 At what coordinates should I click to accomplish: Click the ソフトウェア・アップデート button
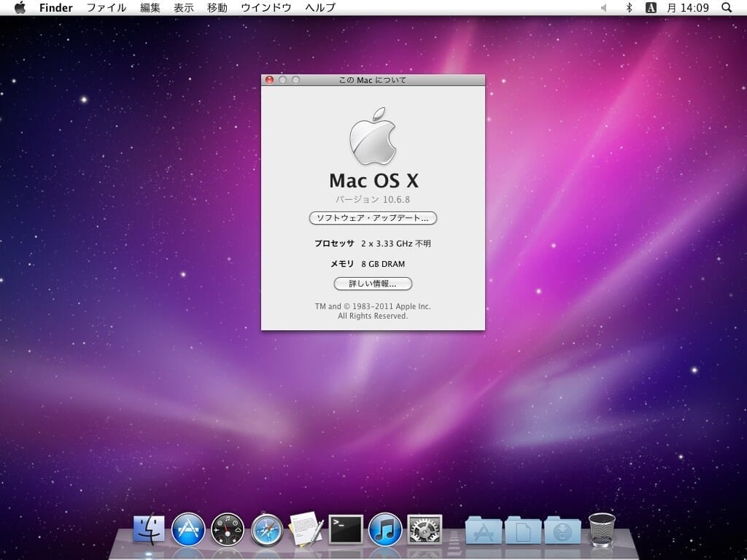click(x=373, y=218)
